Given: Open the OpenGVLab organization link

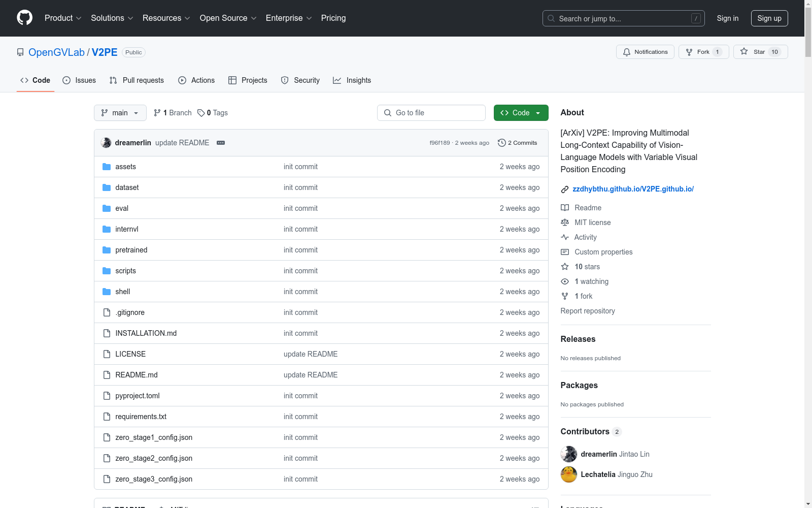Looking at the screenshot, I should [x=56, y=52].
